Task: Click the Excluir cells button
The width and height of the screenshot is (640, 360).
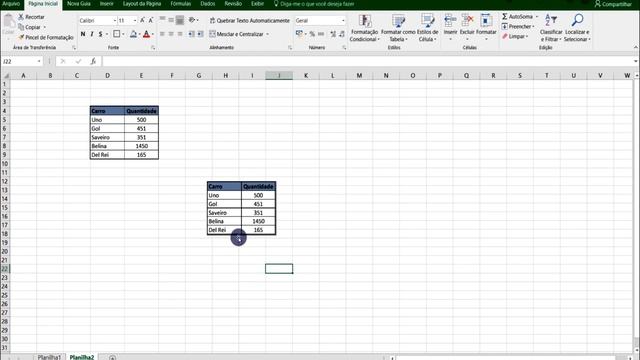Action: click(x=467, y=28)
